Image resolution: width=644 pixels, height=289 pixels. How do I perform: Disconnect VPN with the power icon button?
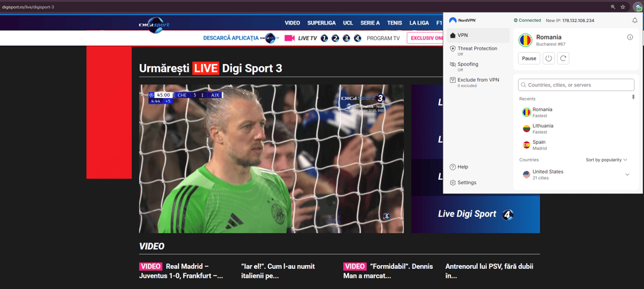tap(548, 58)
